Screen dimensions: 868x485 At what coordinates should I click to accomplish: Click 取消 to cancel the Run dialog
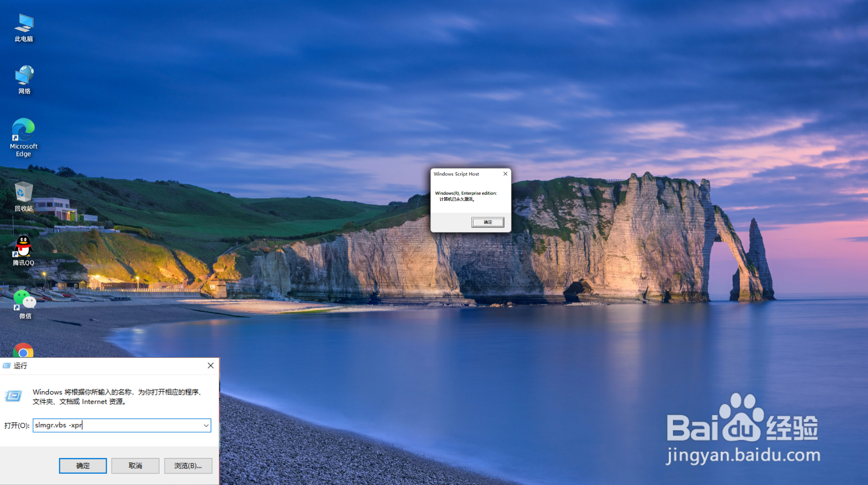point(135,466)
